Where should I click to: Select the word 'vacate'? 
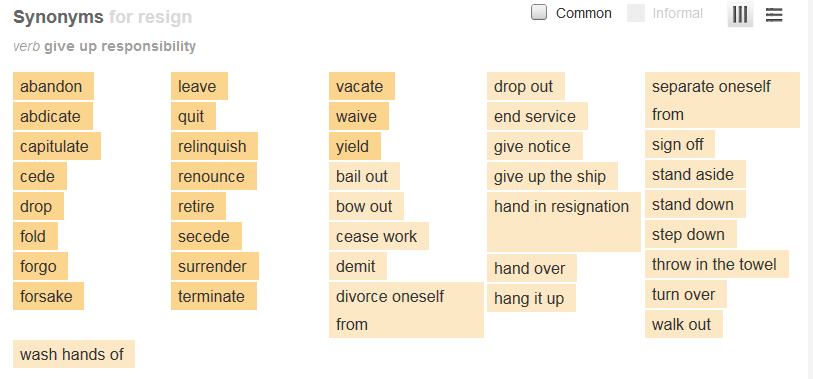pyautogui.click(x=362, y=86)
